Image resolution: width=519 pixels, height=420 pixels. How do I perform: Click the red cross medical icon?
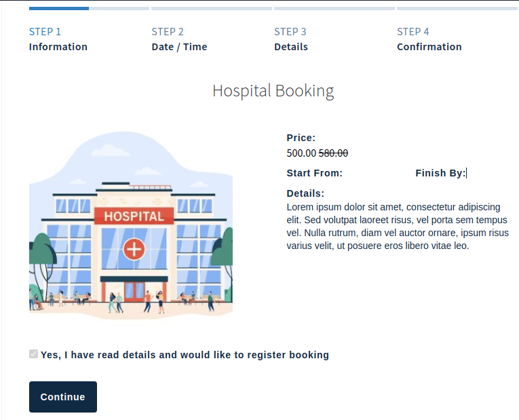coord(134,249)
